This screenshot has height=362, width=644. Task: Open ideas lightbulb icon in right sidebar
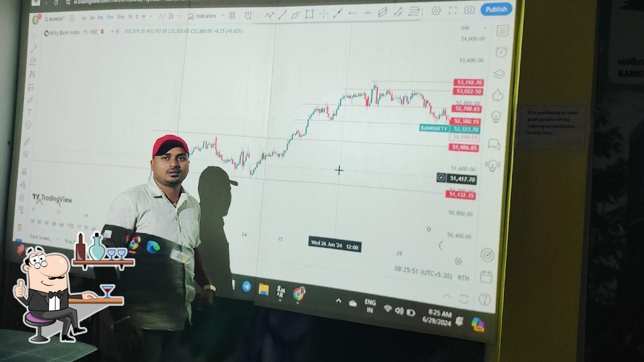tap(496, 116)
